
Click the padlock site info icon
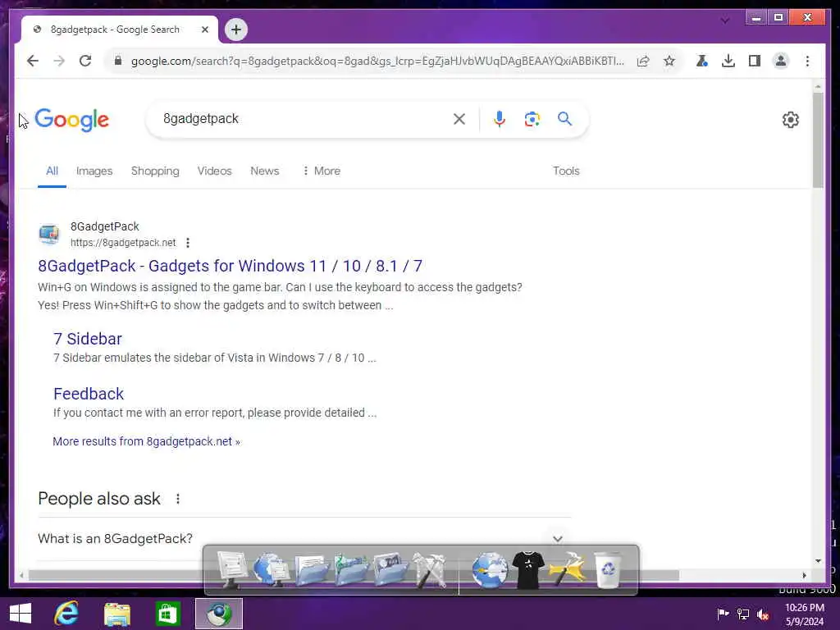pos(118,61)
